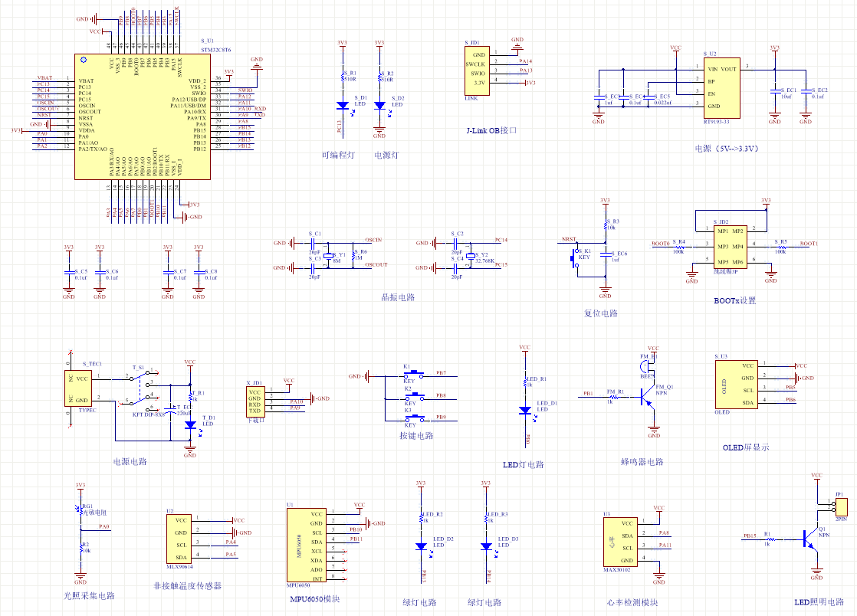This screenshot has height=616, width=857.
Task: Click the '光照采集电路' caption
Action: [89, 596]
